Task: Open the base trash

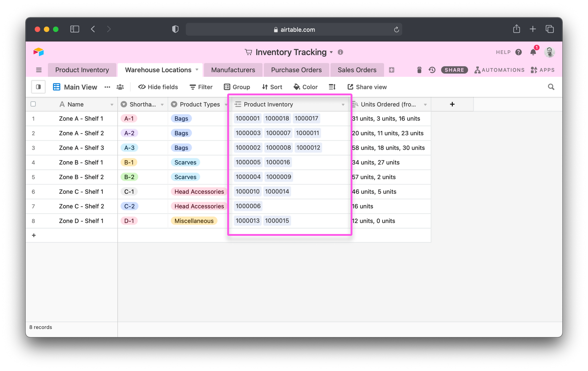Action: point(419,70)
